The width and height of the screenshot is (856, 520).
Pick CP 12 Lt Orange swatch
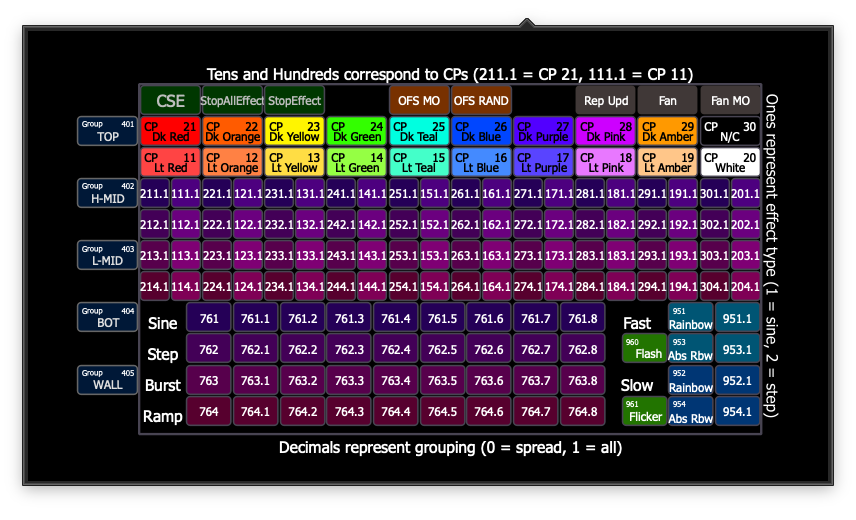[233, 163]
